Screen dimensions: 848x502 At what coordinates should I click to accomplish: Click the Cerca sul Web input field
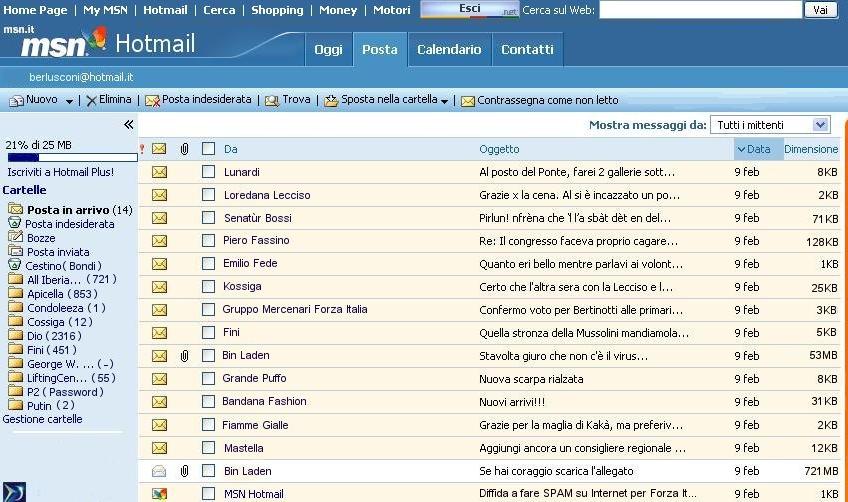tap(700, 10)
